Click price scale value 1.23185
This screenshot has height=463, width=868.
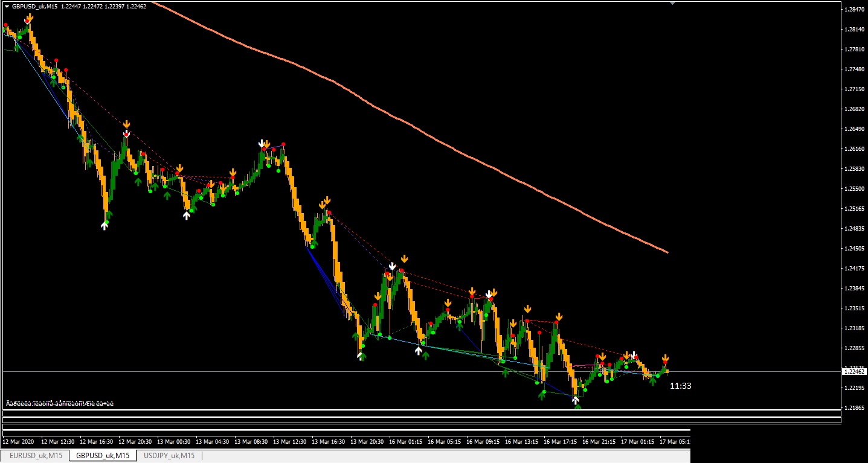click(x=854, y=328)
